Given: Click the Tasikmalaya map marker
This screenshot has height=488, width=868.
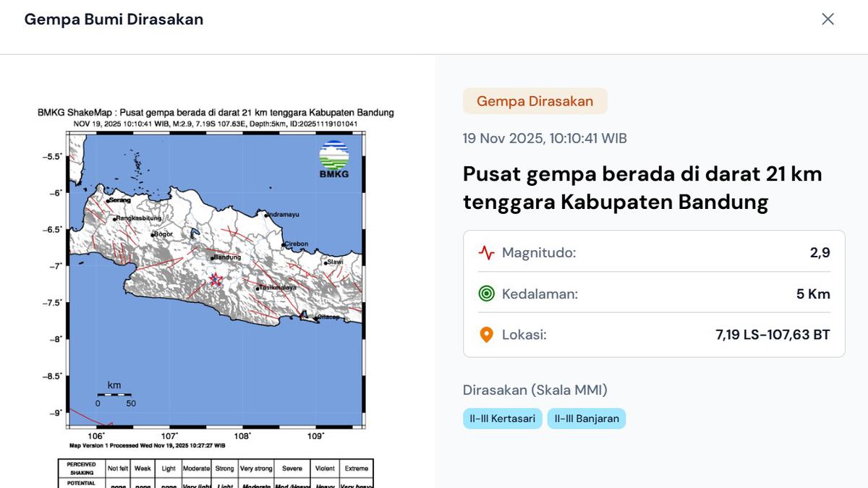Looking at the screenshot, I should point(259,288).
